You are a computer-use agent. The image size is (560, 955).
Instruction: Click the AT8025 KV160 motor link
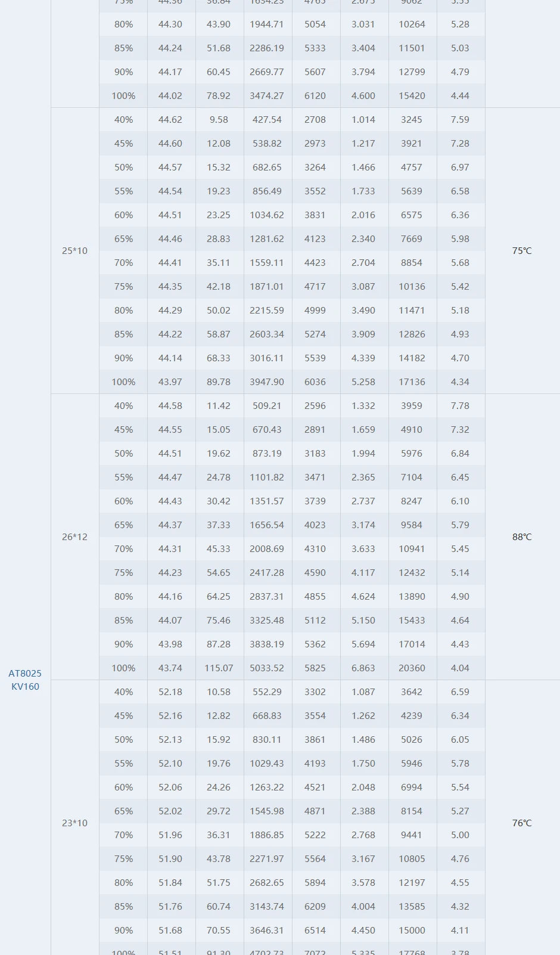25,680
